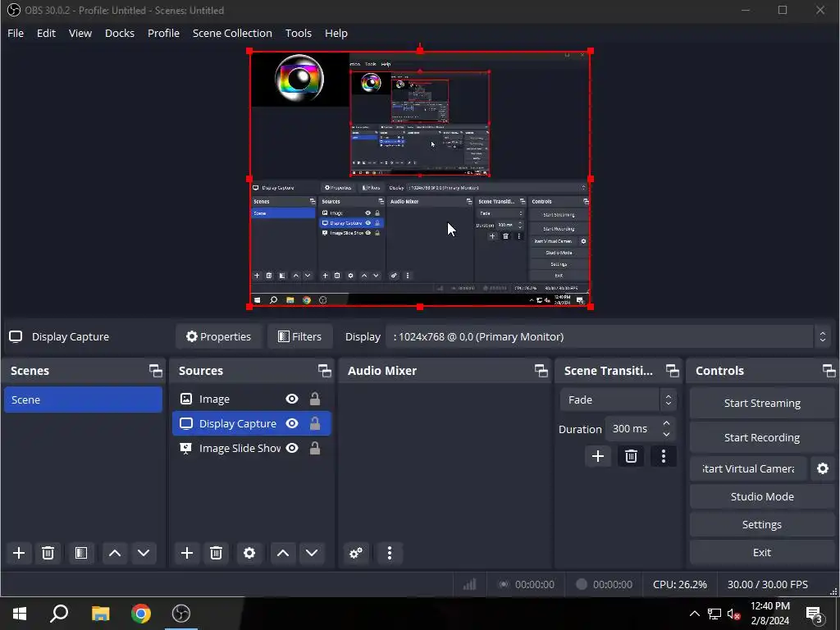Open advanced audio properties gears icon
The image size is (840, 630).
pos(356,553)
